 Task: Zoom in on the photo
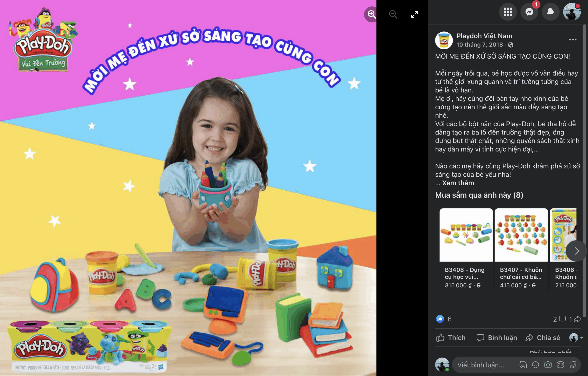pyautogui.click(x=371, y=14)
